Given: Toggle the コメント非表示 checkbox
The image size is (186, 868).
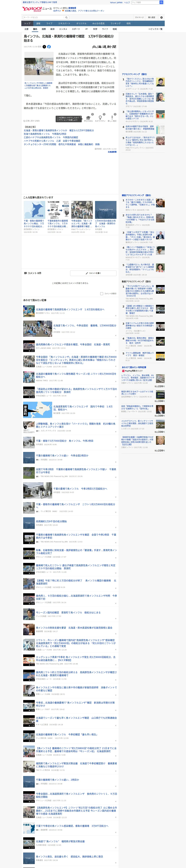Looking at the screenshot, I should (102, 294).
